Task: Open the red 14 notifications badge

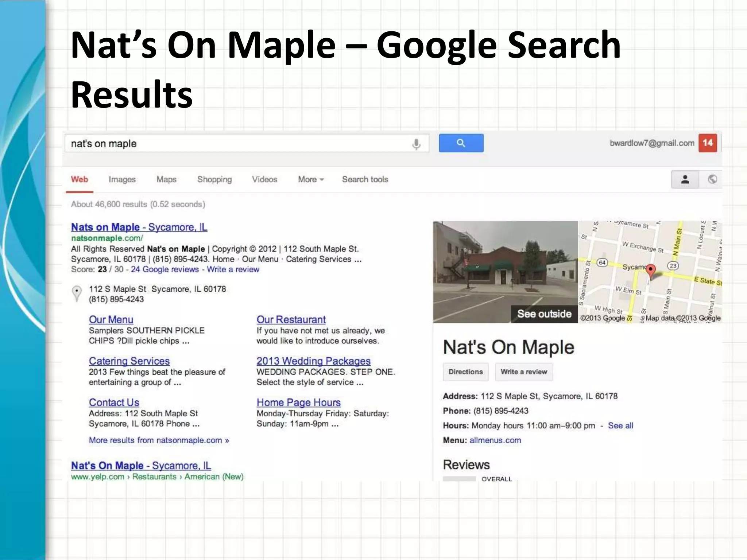Action: pos(708,143)
